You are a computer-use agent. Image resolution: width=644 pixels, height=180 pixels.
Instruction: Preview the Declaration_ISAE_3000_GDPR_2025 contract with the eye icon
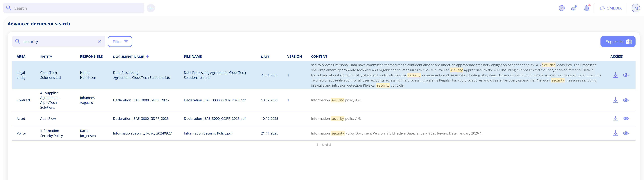(626, 100)
